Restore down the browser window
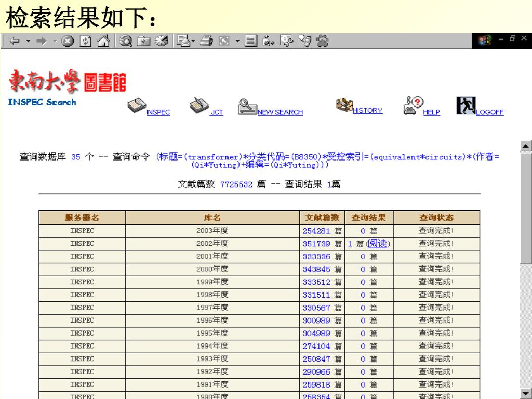The image size is (532, 399). coord(512,38)
